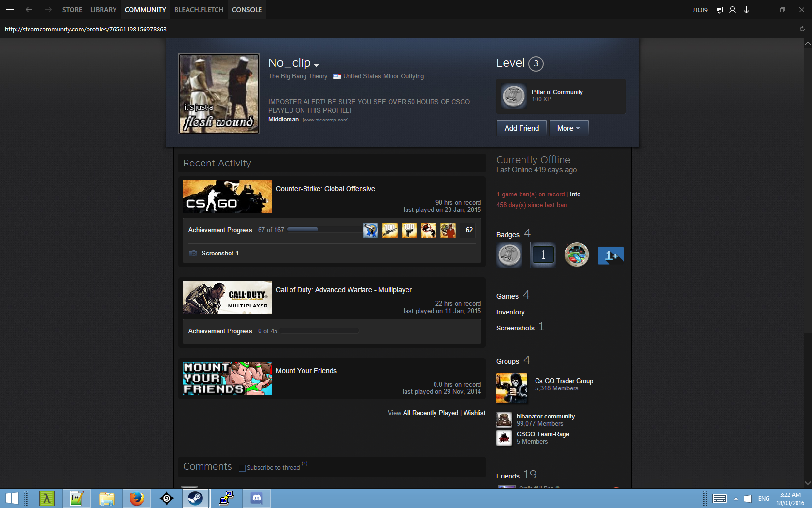Click the Counter-Strike Global Offensive game banner

pyautogui.click(x=227, y=197)
